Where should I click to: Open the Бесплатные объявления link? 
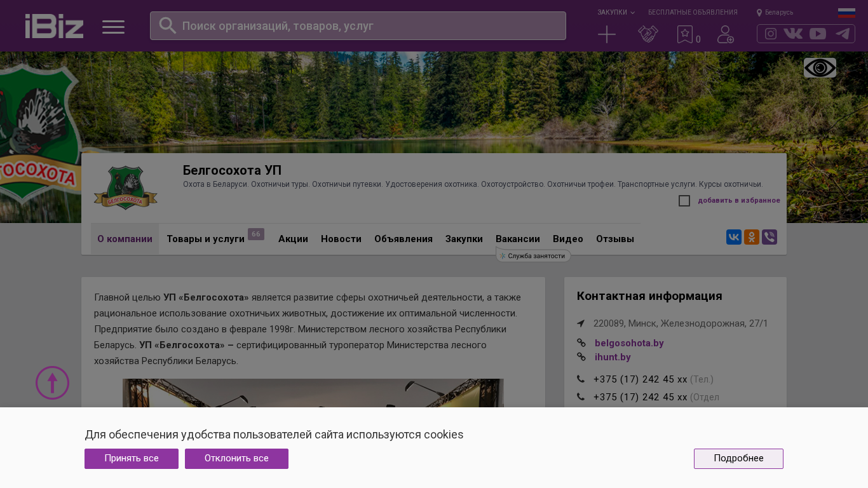[693, 12]
